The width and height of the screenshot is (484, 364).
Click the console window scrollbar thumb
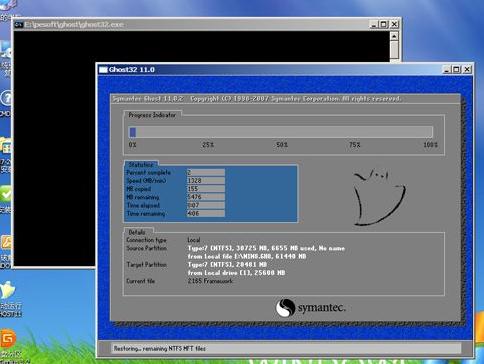[x=394, y=50]
